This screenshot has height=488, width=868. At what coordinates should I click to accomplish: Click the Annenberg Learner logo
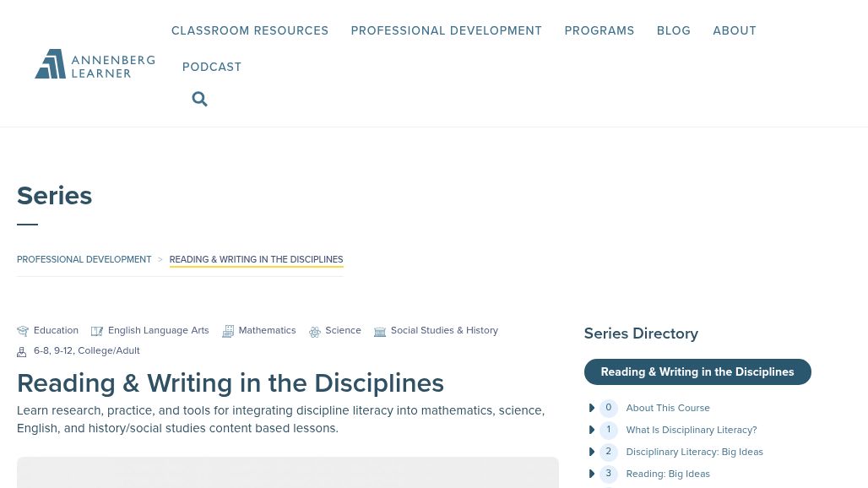(95, 64)
